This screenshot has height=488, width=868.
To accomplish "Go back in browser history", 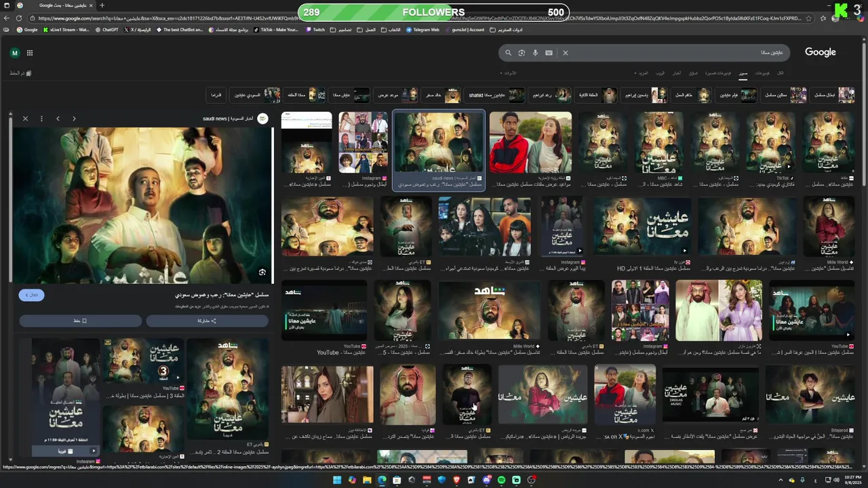I will 7,18.
